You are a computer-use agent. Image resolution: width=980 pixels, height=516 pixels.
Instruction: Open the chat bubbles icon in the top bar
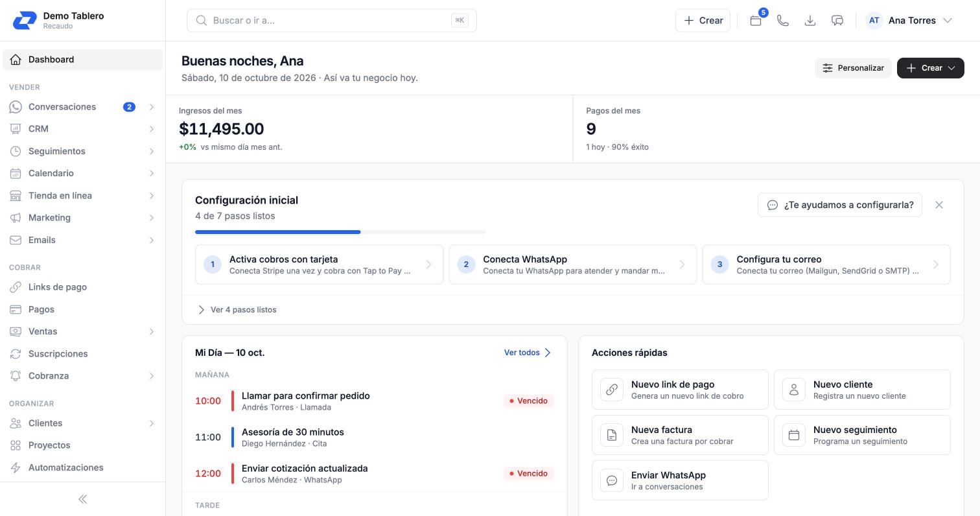click(x=837, y=21)
